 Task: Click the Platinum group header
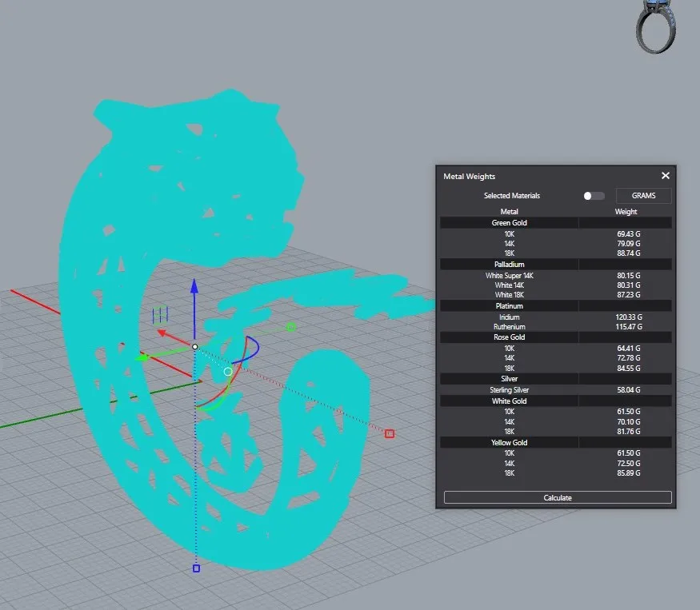pos(509,305)
